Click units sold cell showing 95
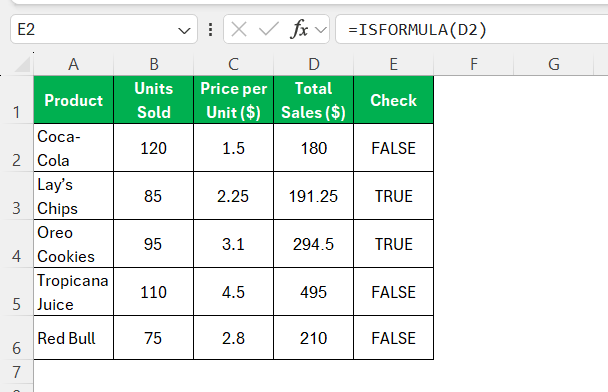This screenshot has height=392, width=608. pos(154,244)
